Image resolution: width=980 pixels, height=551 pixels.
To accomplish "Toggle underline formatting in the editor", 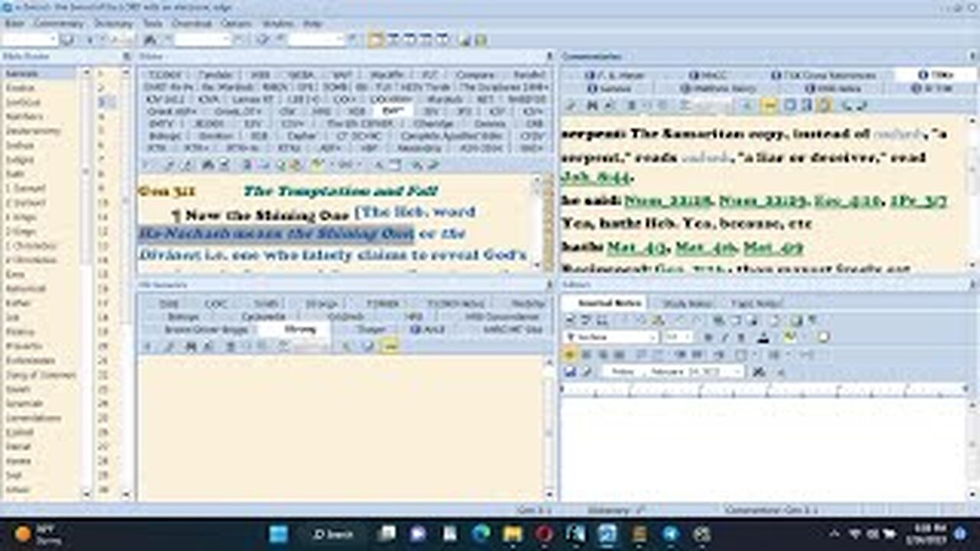I will [x=740, y=337].
